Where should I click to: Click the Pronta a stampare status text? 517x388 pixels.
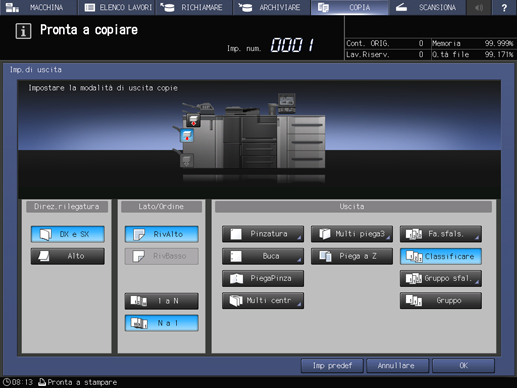click(82, 382)
